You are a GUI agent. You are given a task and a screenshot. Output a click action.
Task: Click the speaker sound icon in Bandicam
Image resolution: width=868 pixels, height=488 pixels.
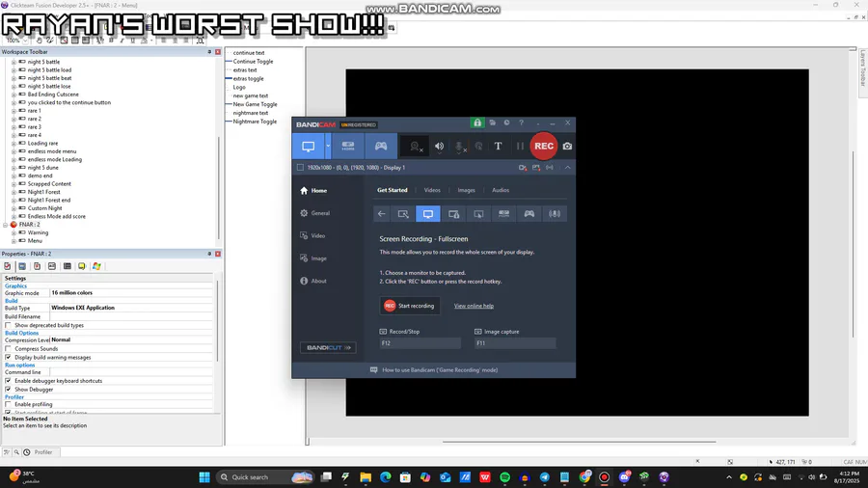click(x=439, y=146)
